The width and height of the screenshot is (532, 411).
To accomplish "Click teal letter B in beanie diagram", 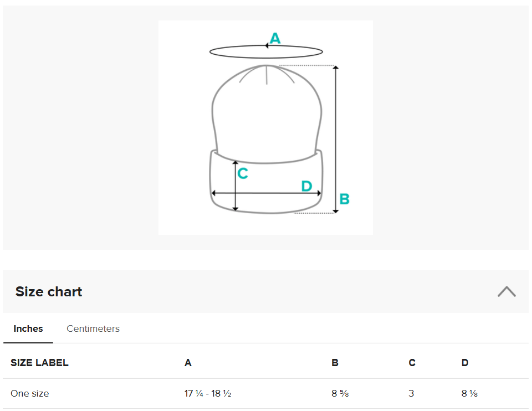I will pos(344,199).
